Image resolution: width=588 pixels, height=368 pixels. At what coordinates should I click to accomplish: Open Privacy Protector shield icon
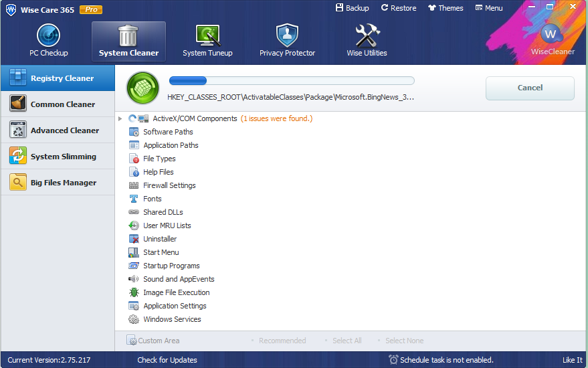pos(287,35)
